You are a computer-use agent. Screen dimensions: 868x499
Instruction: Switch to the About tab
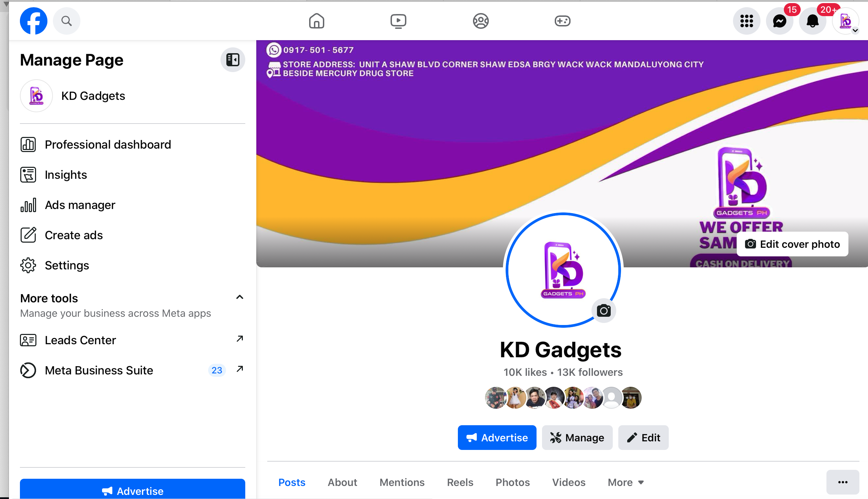(x=342, y=482)
